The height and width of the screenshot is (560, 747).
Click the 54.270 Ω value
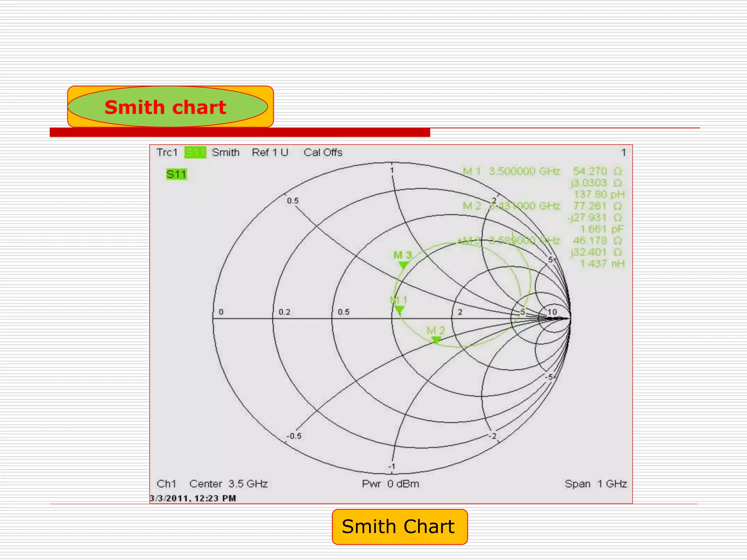pyautogui.click(x=597, y=171)
